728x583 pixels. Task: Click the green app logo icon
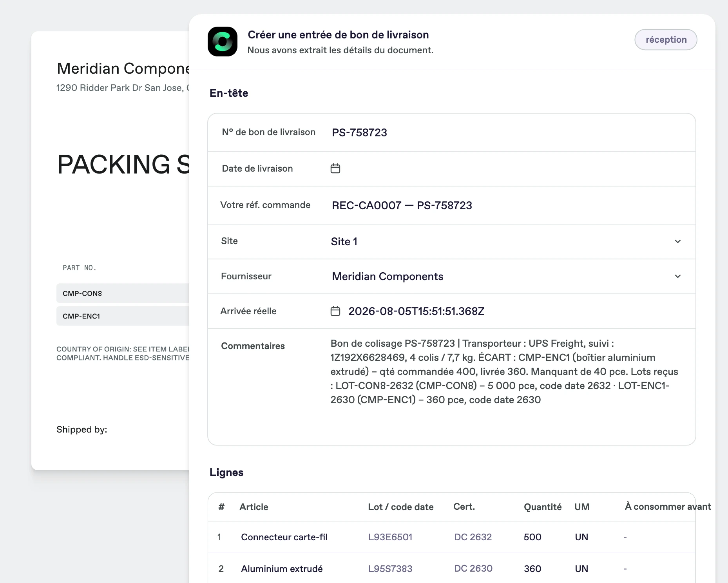point(223,42)
